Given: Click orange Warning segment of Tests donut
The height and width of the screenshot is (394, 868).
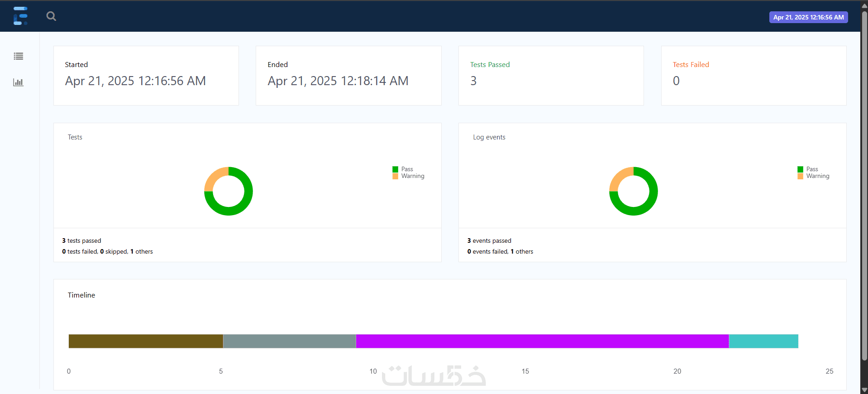Looking at the screenshot, I should [214, 177].
